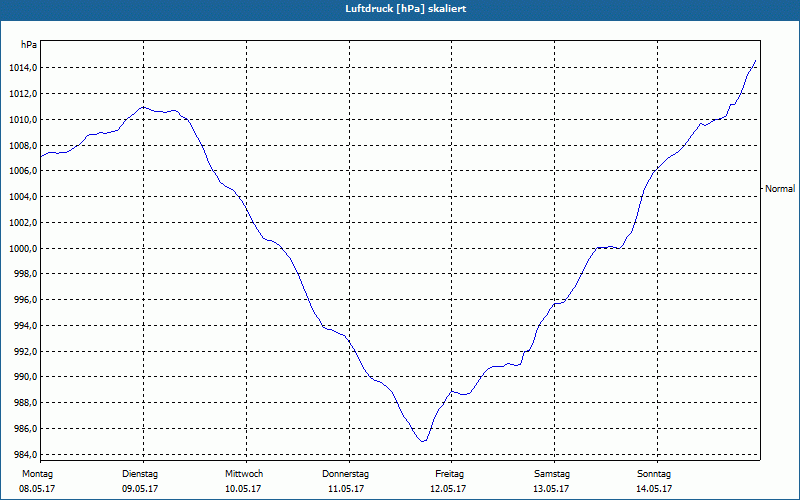Click the '992,0' axis value
Image resolution: width=800 pixels, height=500 pixels.
25,352
